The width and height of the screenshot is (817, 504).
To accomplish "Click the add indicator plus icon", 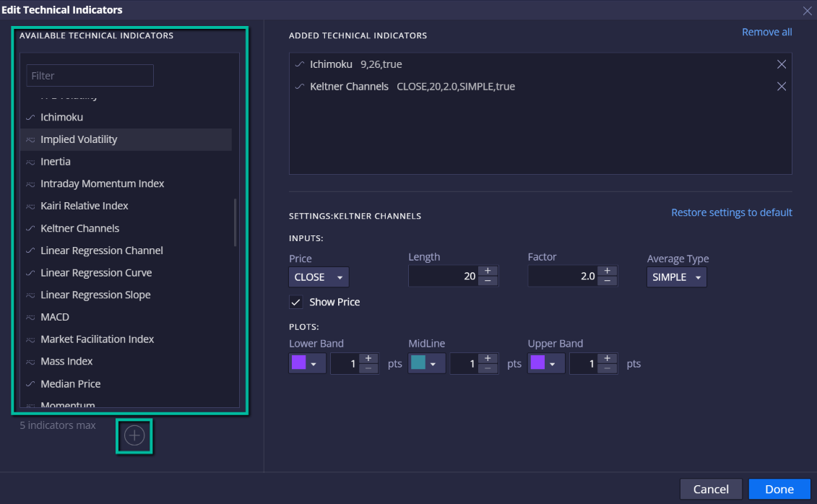I will pyautogui.click(x=134, y=435).
